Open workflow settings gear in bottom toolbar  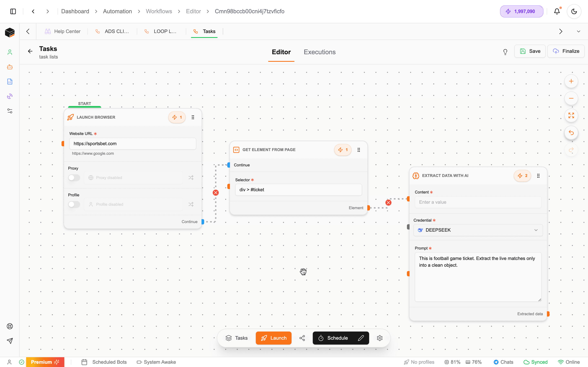coord(380,338)
